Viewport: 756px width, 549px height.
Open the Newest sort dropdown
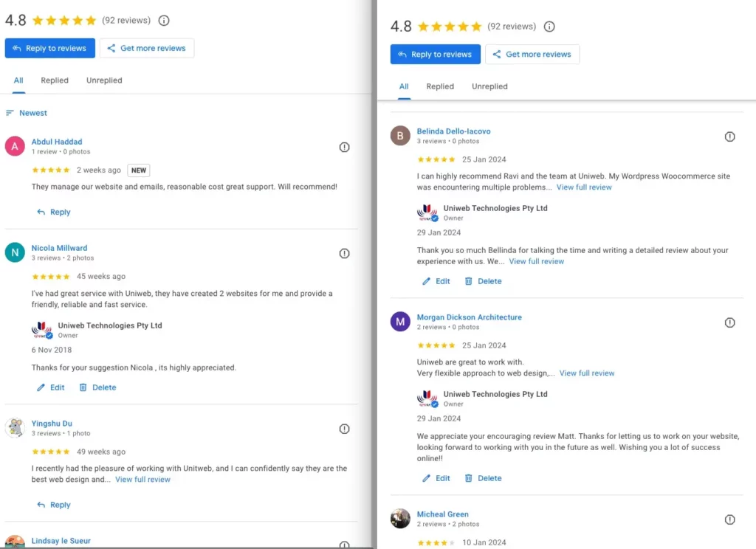pos(32,113)
